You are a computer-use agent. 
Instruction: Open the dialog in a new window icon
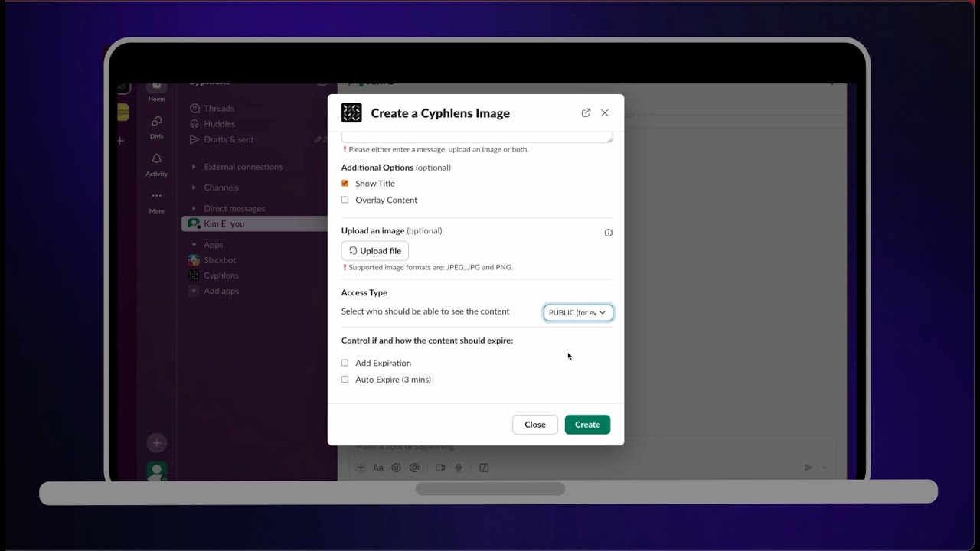point(586,112)
